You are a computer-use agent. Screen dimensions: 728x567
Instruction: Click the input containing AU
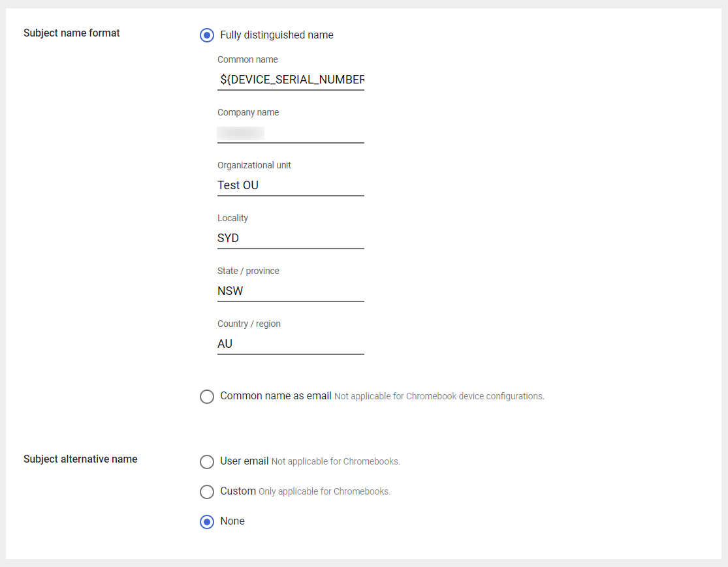(291, 344)
